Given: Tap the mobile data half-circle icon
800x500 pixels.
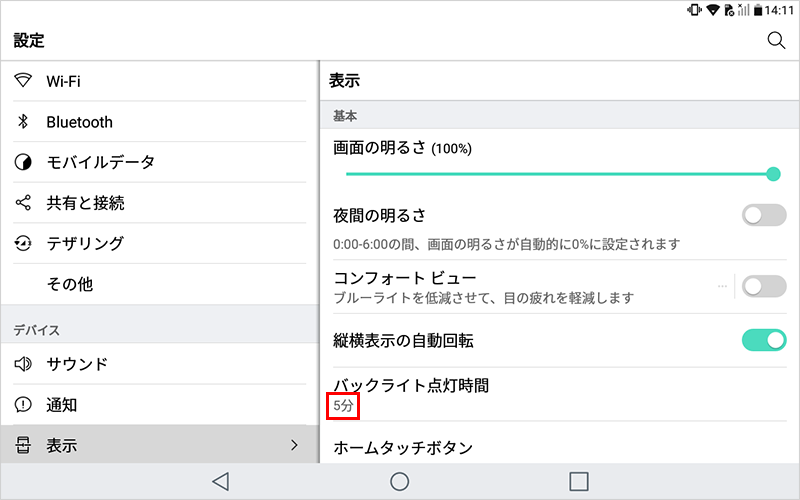Looking at the screenshot, I should [23, 162].
